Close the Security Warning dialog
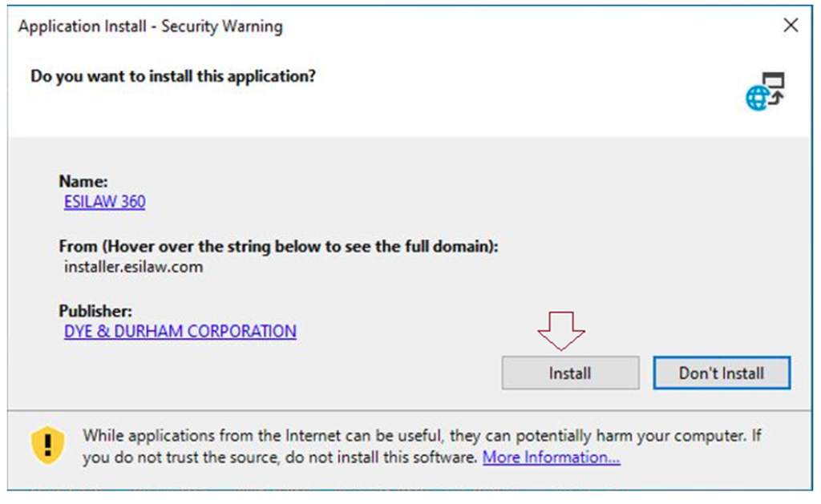 791,25
